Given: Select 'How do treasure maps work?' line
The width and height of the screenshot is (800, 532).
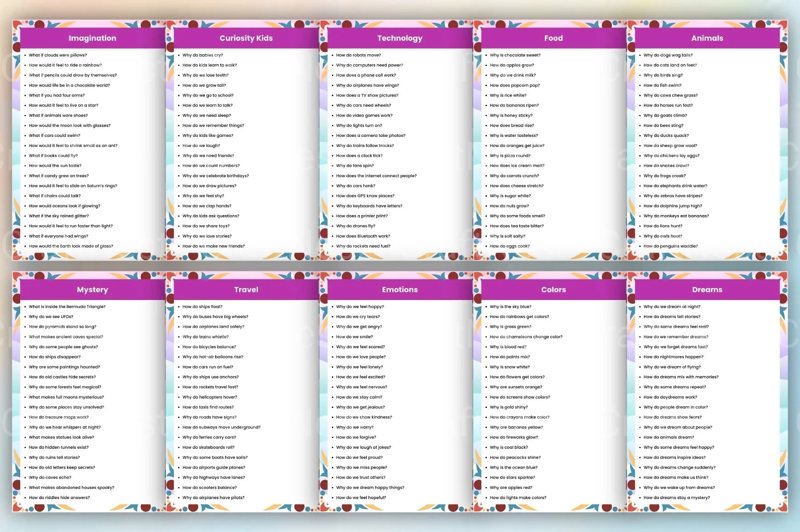Looking at the screenshot, I should pyautogui.click(x=59, y=418).
